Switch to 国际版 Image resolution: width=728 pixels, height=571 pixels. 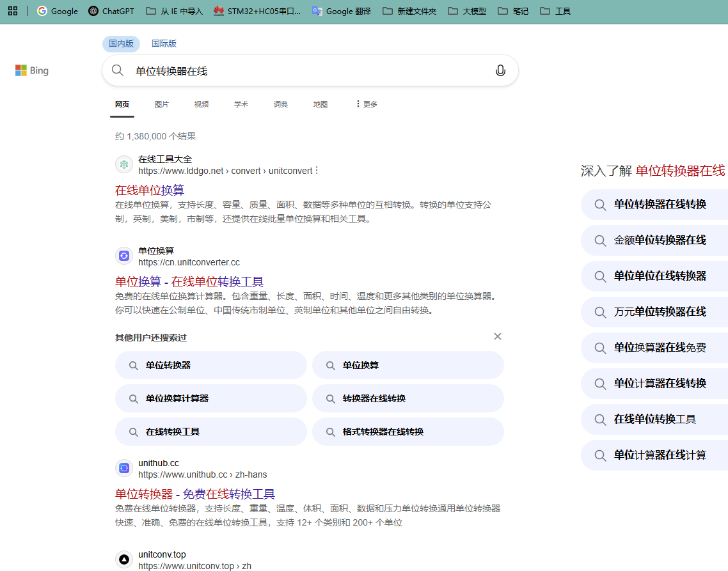click(x=164, y=43)
